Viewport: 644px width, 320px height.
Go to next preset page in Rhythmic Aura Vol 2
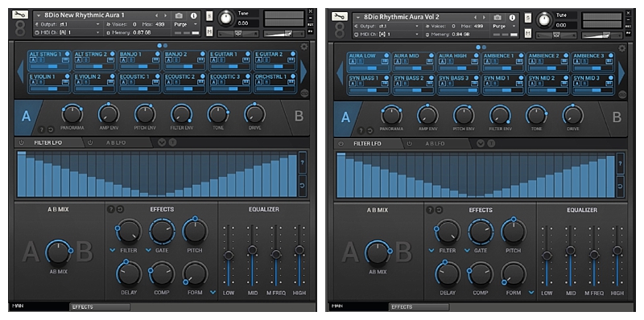621,73
